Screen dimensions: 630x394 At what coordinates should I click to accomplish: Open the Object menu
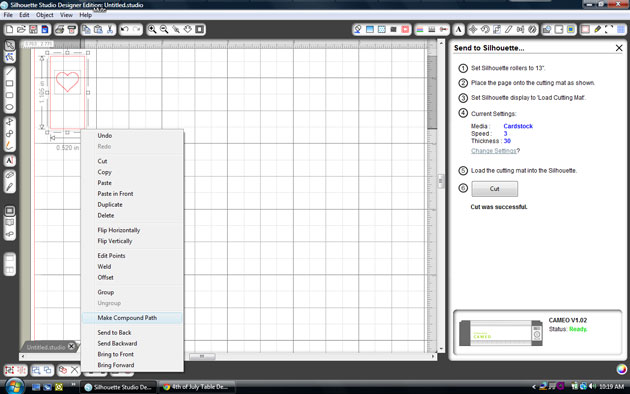[45, 15]
